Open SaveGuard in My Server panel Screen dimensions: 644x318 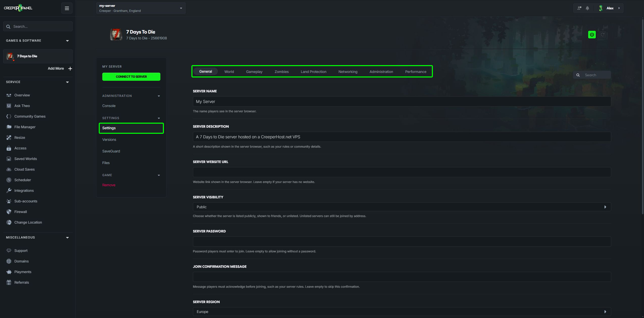pos(111,151)
